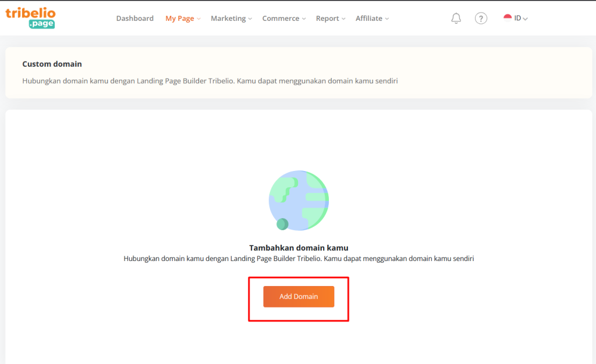
Task: Click the highlighted red rectangle area
Action: (x=299, y=299)
